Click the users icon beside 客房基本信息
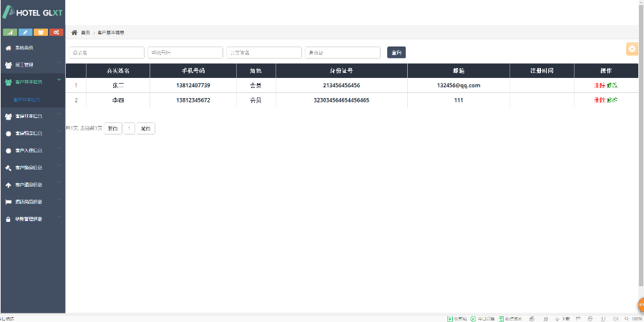Viewport: 644px width, 322px height. pyautogui.click(x=8, y=116)
